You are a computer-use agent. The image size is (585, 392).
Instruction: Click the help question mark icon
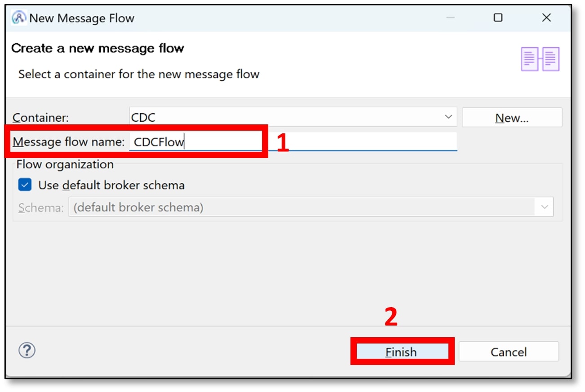[27, 351]
